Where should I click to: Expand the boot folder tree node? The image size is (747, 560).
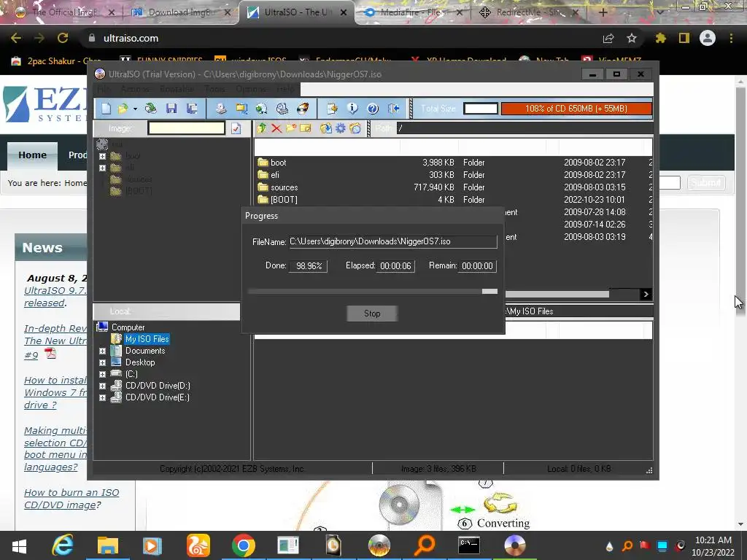(x=102, y=156)
